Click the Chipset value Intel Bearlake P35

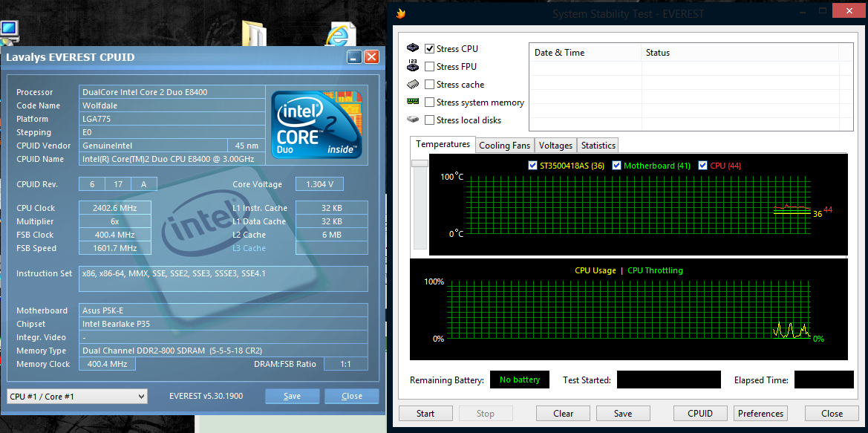click(x=223, y=323)
